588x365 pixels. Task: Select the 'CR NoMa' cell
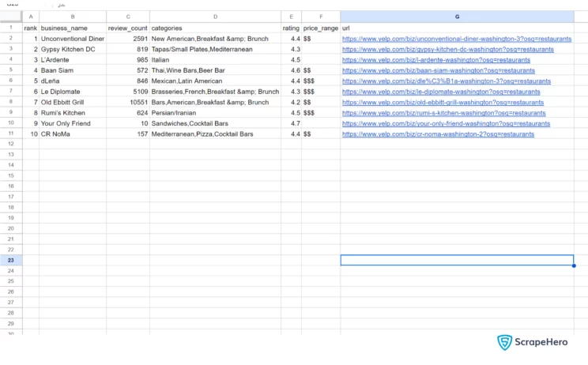[73, 134]
